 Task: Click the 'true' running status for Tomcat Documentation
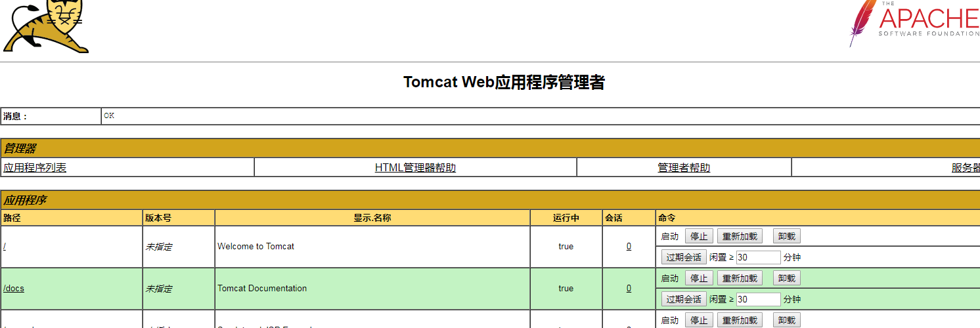tap(566, 288)
